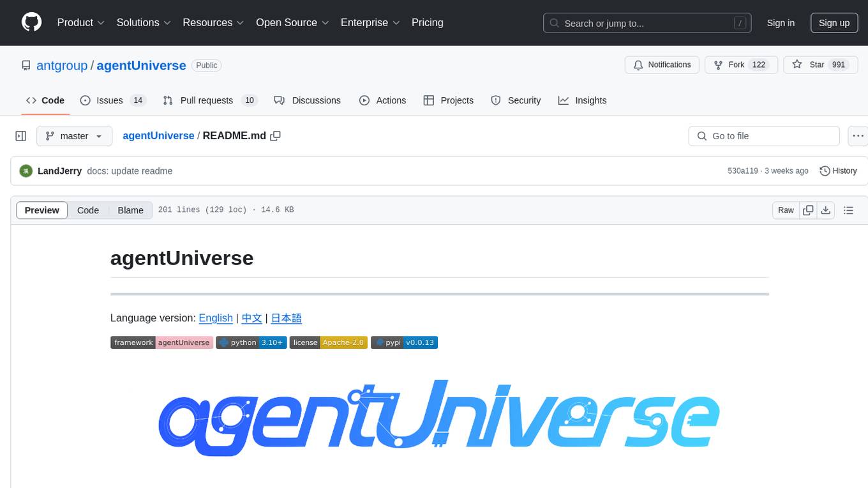The height and width of the screenshot is (488, 868).
Task: Click the python 3.10+ badge
Action: pos(251,342)
